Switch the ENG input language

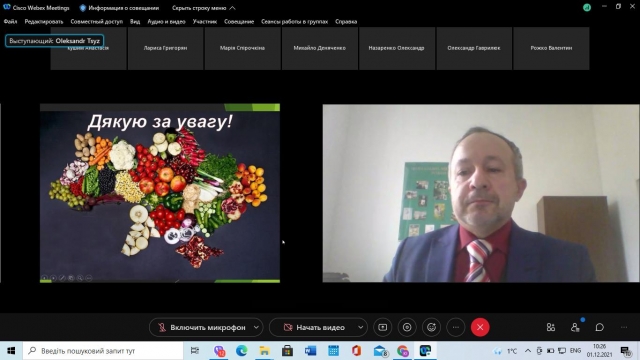(576, 351)
